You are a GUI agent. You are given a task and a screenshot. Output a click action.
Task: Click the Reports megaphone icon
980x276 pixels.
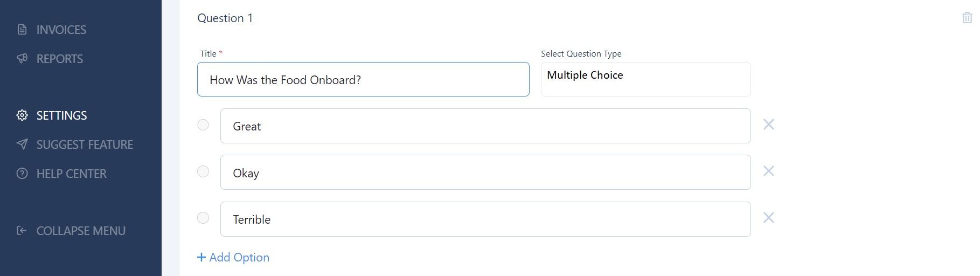click(22, 59)
